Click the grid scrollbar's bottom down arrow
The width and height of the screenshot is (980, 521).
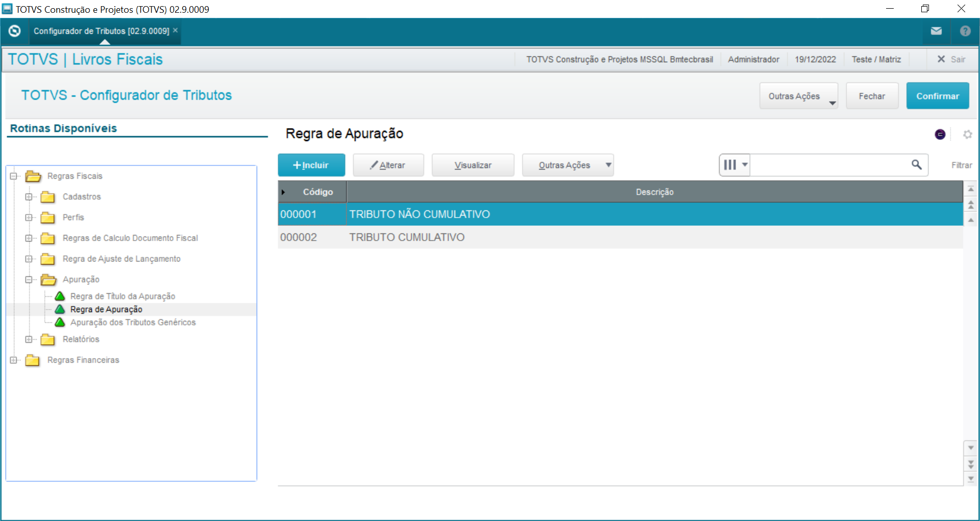pos(970,479)
